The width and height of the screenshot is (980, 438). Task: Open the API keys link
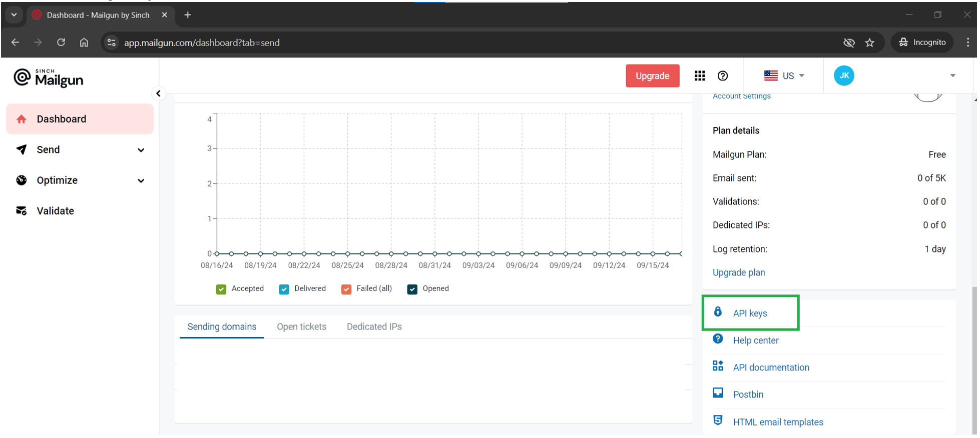pyautogui.click(x=750, y=313)
